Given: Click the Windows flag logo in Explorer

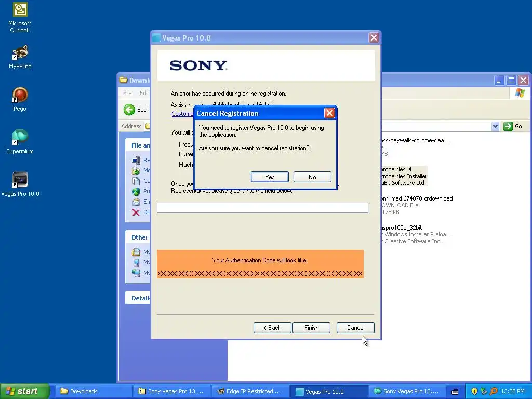Looking at the screenshot, I should point(520,92).
